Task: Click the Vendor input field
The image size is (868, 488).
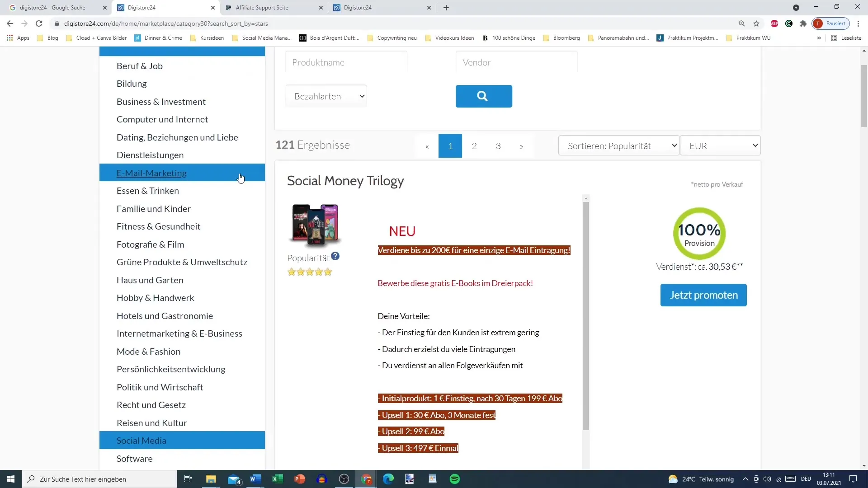Action: tap(517, 62)
